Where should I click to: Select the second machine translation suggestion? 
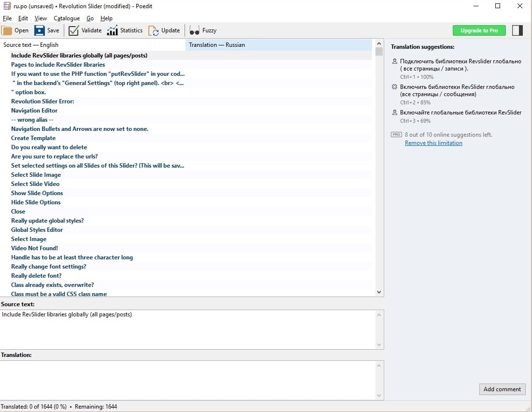tap(457, 91)
